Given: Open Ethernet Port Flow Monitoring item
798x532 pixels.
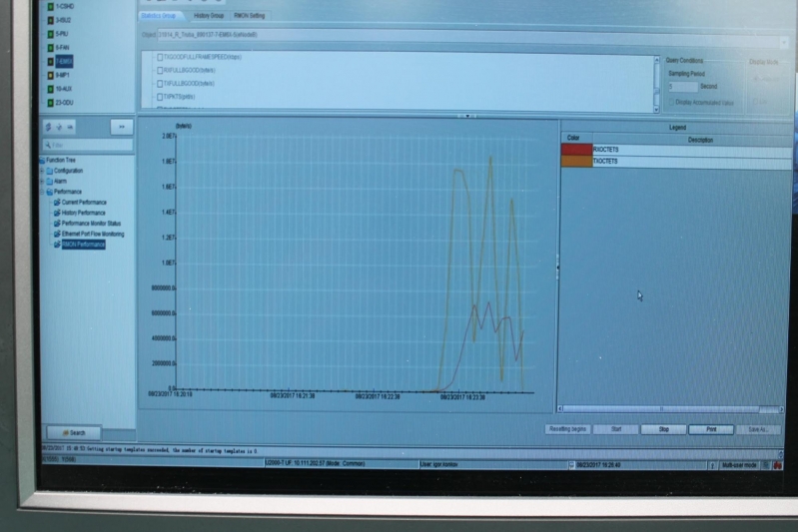Looking at the screenshot, I should [93, 234].
